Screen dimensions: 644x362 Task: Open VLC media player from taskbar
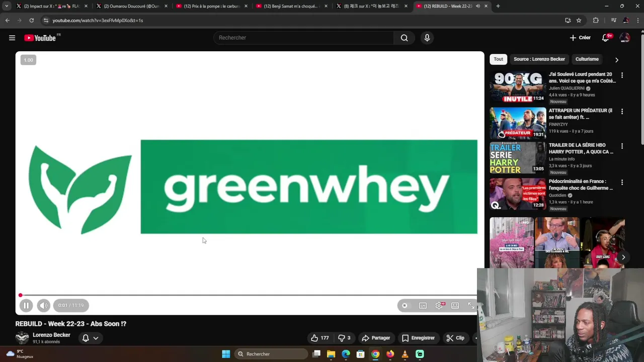(405, 354)
